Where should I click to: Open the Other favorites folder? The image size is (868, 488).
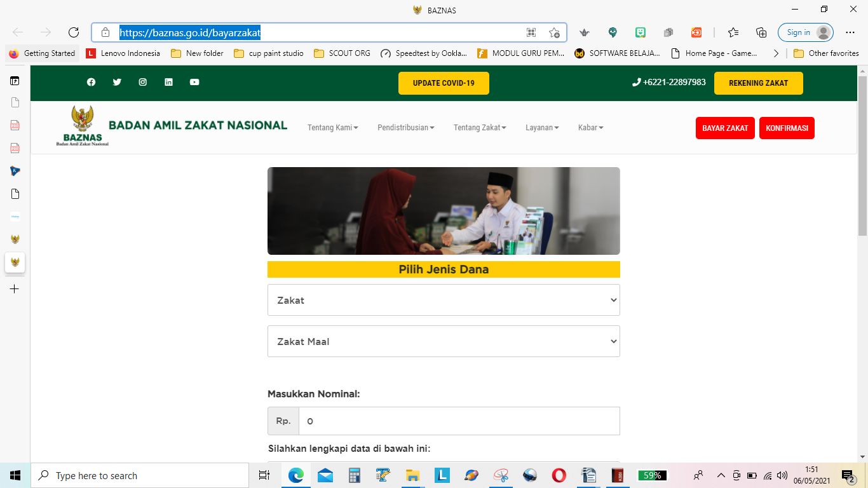(x=826, y=53)
